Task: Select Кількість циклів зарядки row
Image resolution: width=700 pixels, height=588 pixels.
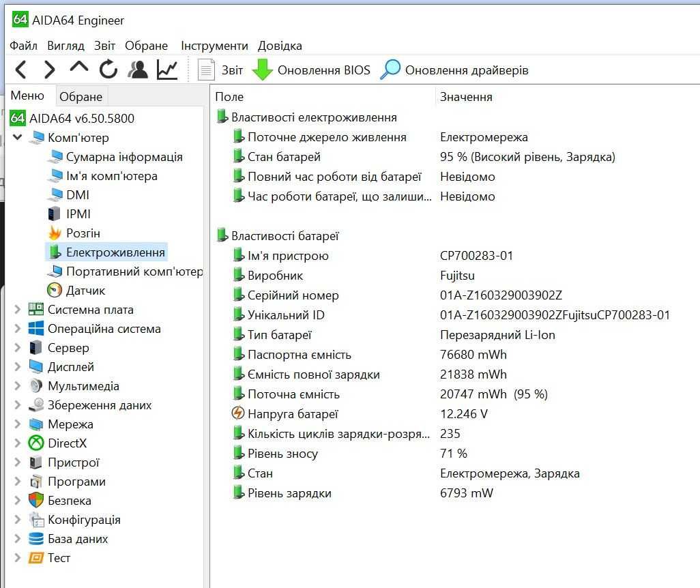Action: tap(338, 434)
